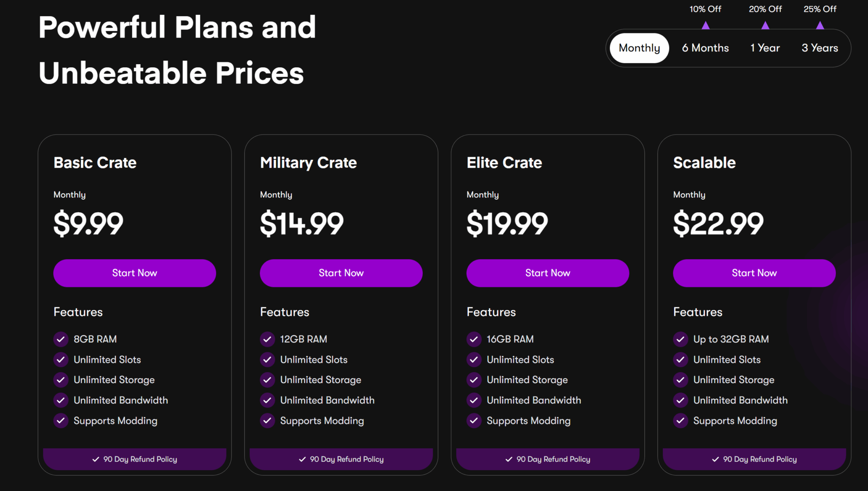868x491 pixels.
Task: Click the checkmark next to Supports Modding on Basic Crate
Action: [61, 421]
